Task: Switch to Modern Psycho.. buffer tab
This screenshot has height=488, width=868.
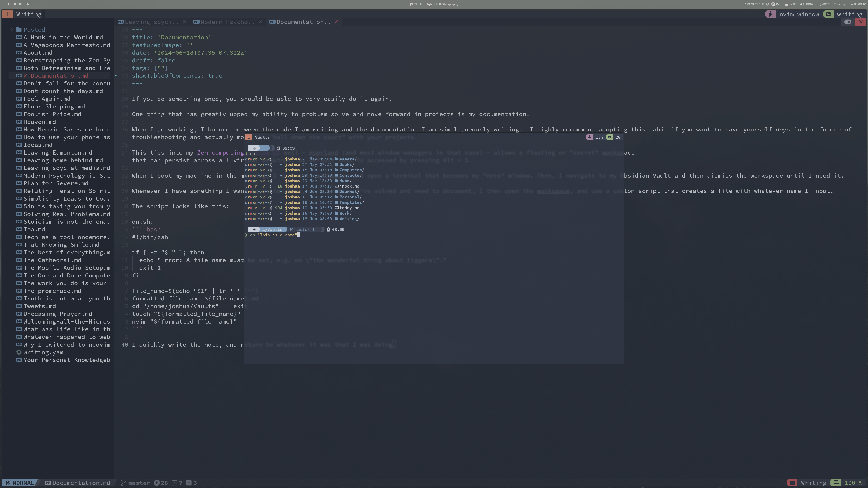Action: pos(227,22)
